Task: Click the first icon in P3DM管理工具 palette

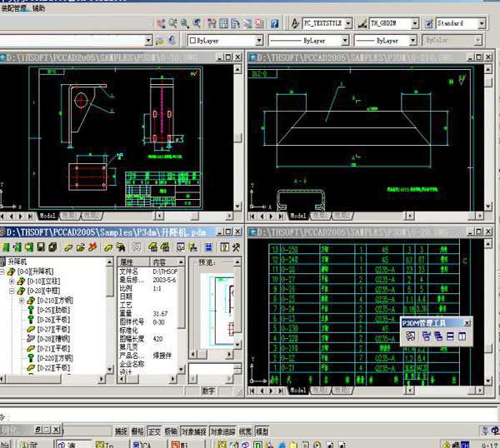Action: [x=411, y=336]
